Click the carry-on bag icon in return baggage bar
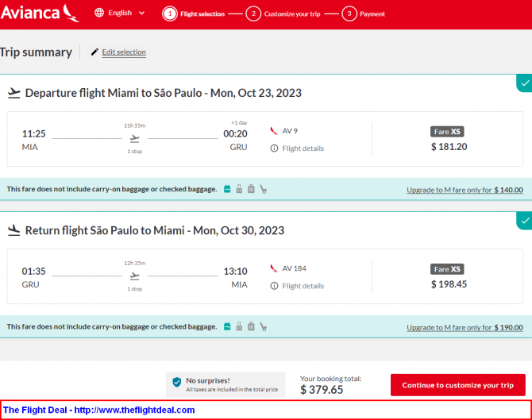This screenshot has width=532, height=420. tap(239, 326)
